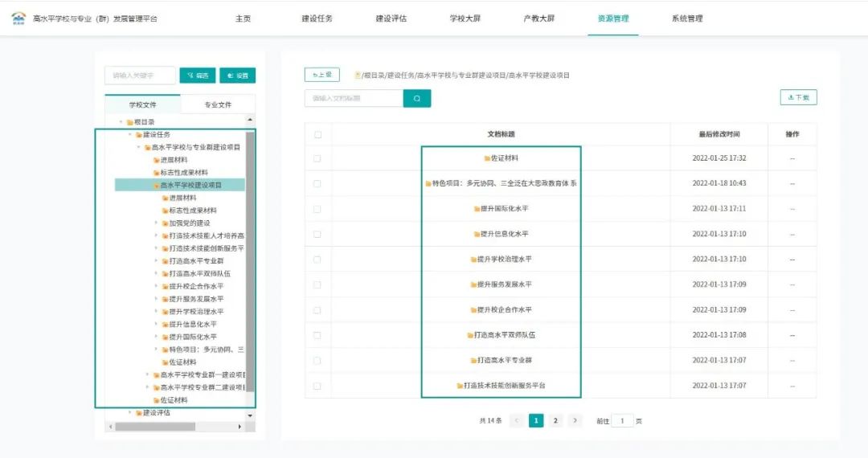Open the 建设任务 top navigation tab

tap(317, 18)
